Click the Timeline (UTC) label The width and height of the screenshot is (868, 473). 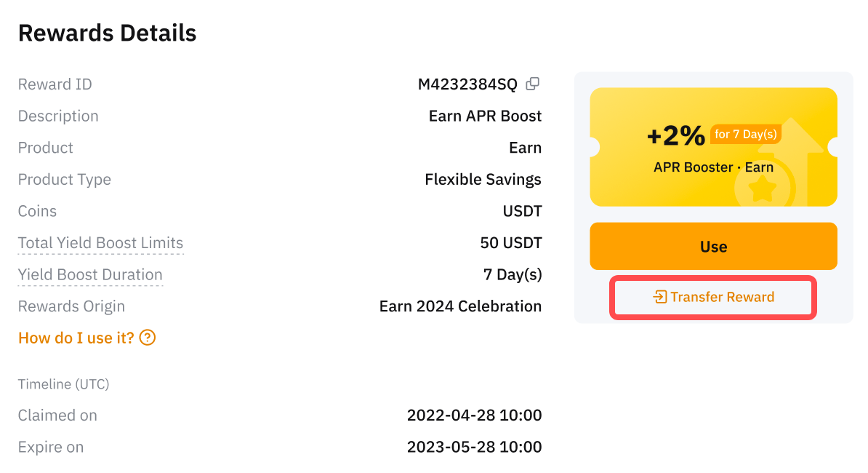[x=63, y=384]
